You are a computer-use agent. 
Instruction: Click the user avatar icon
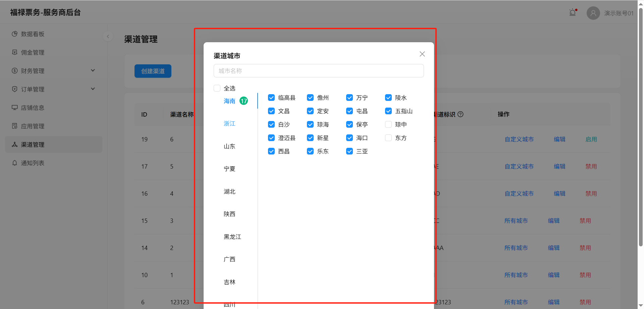[x=593, y=13]
